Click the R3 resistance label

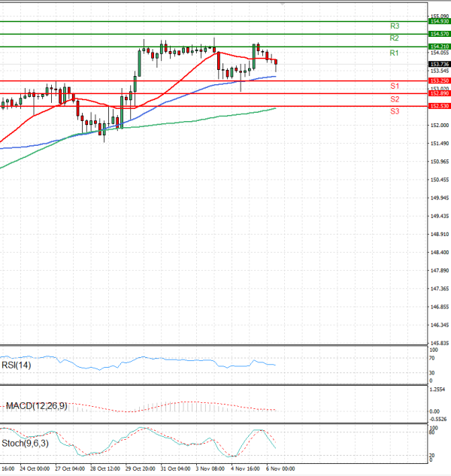[394, 26]
